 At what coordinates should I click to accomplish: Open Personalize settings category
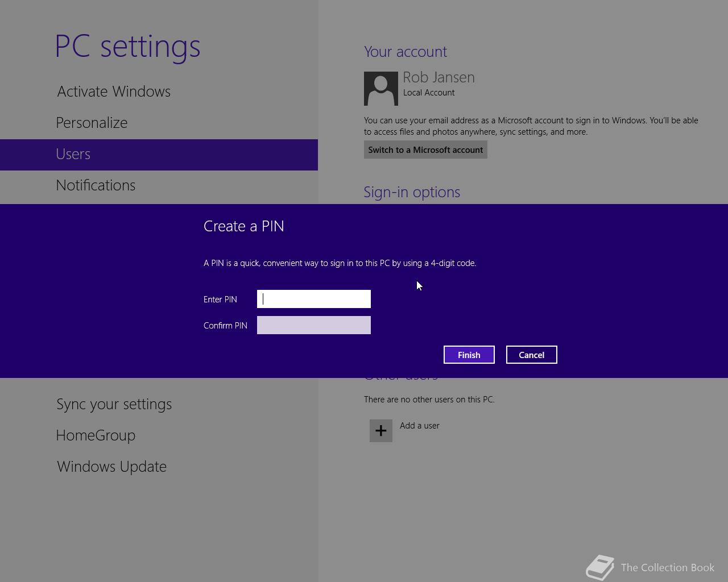click(x=92, y=123)
